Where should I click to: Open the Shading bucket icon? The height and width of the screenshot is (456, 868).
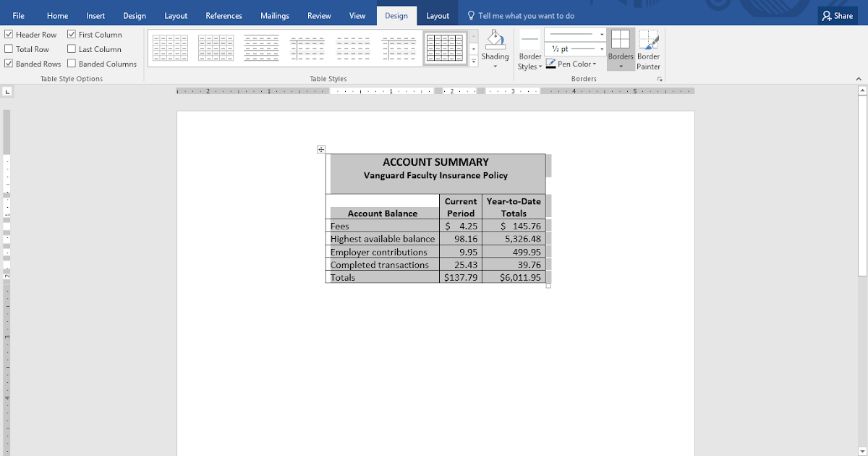[x=495, y=41]
